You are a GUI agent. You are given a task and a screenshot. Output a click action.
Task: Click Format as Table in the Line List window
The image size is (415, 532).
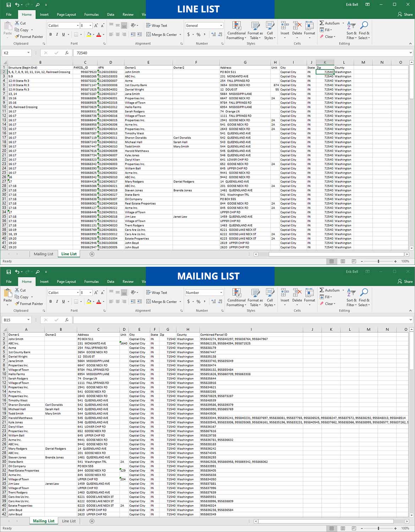pos(255,31)
